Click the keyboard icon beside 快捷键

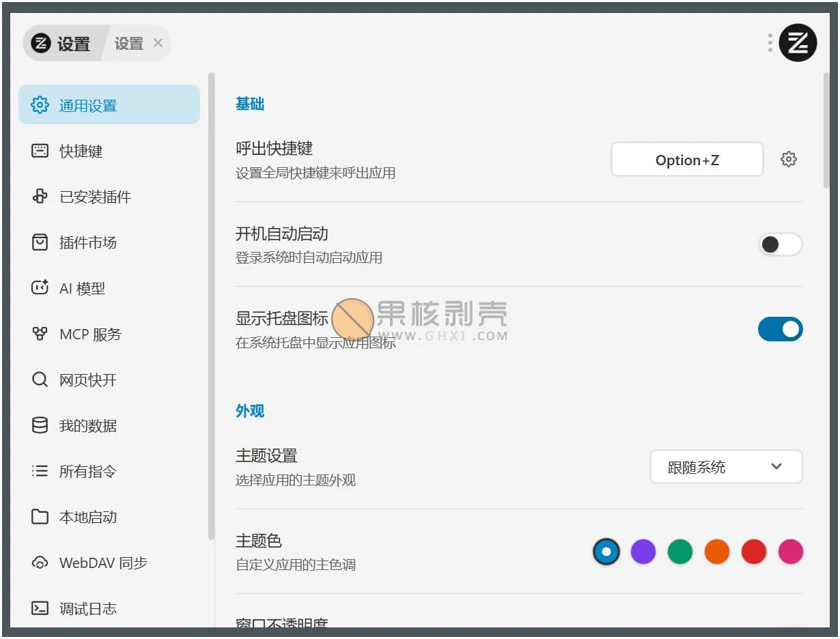(x=40, y=151)
